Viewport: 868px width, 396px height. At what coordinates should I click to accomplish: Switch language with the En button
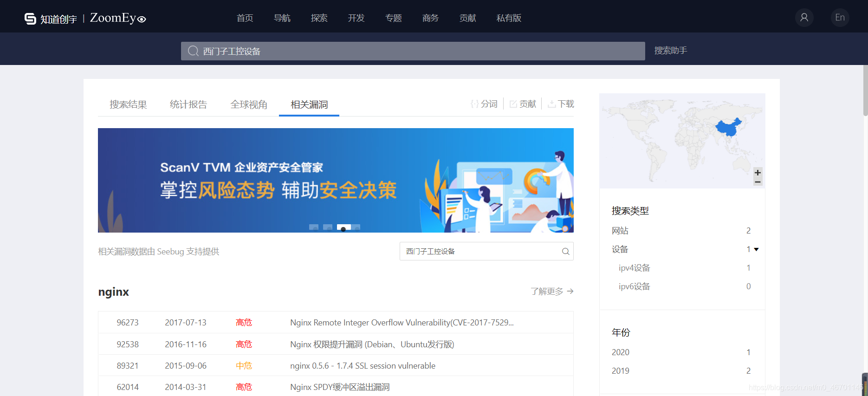tap(840, 18)
